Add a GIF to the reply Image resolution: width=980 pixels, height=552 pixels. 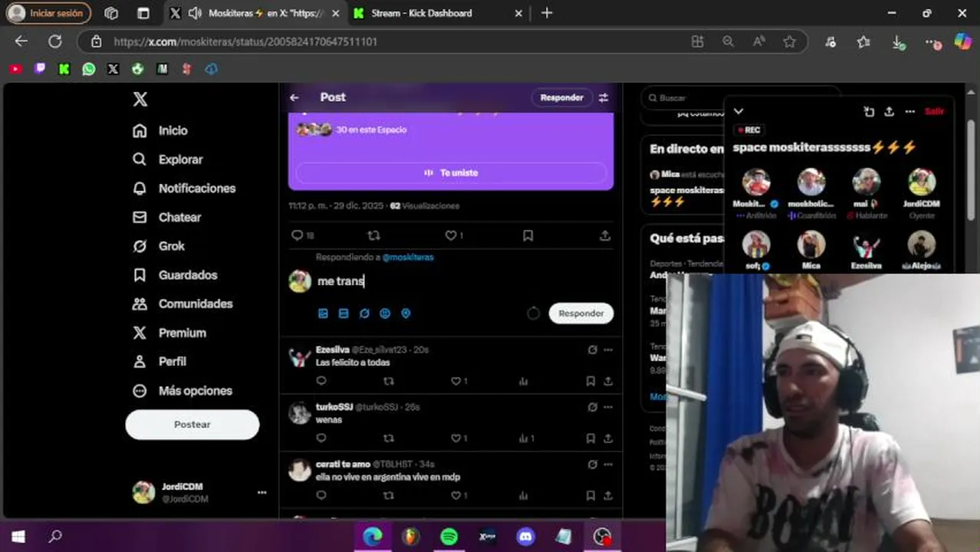pos(344,314)
